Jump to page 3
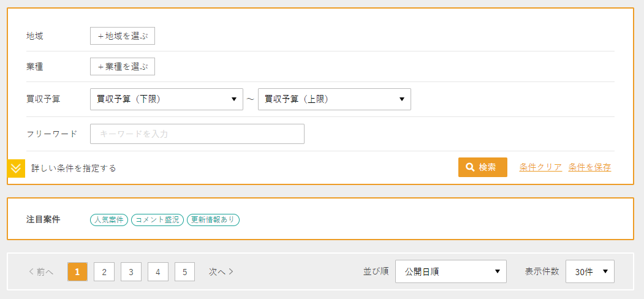Screen dimensions: 644x299 pos(131,272)
